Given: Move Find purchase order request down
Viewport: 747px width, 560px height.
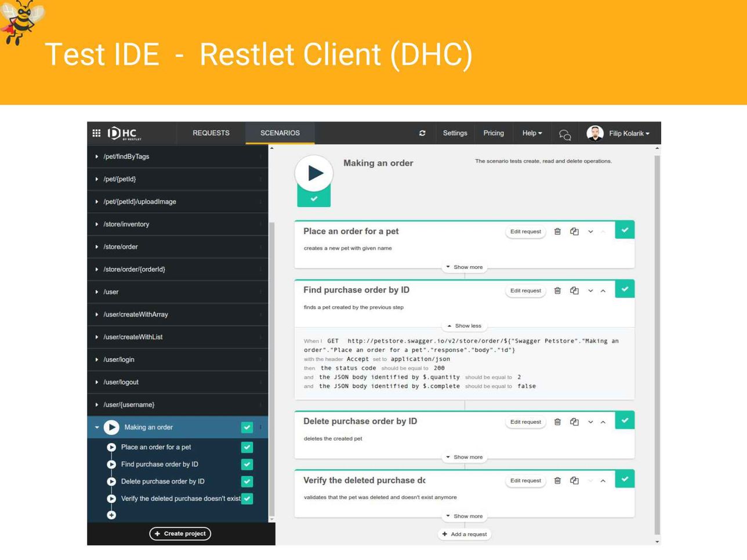Looking at the screenshot, I should (590, 291).
